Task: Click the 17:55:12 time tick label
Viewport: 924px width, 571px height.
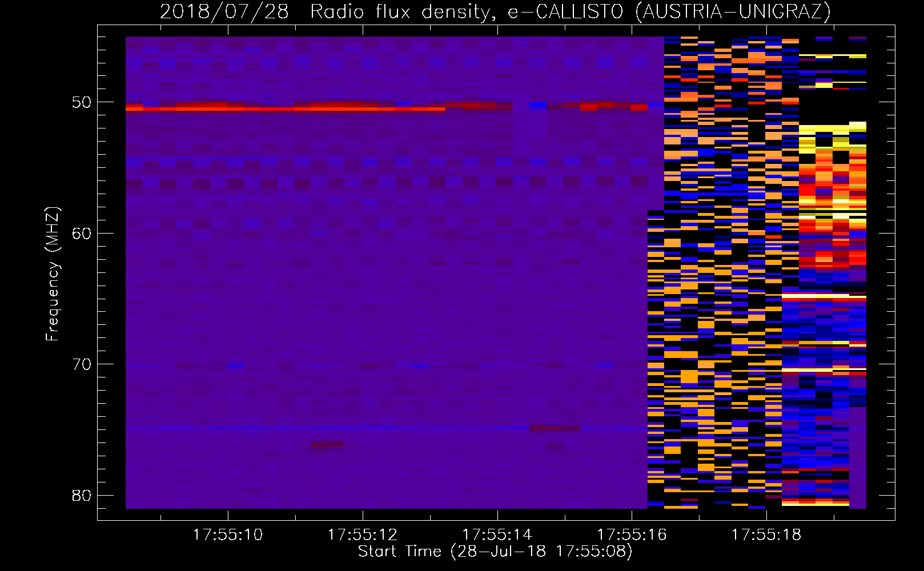Action: pyautogui.click(x=363, y=535)
